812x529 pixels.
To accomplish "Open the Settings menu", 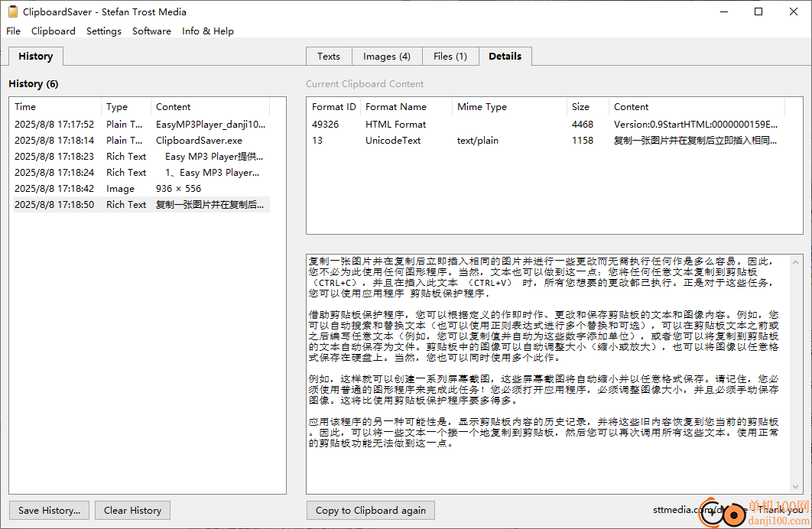I will tap(103, 31).
